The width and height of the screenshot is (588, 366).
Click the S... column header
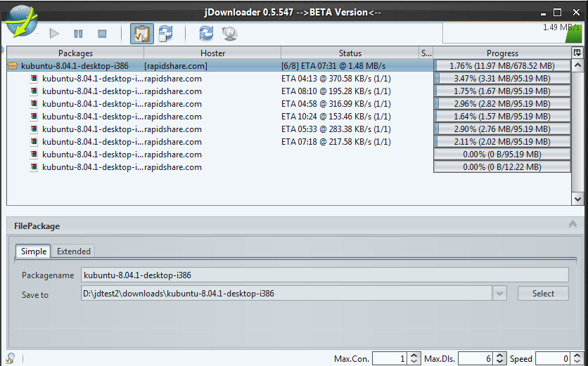click(x=426, y=53)
